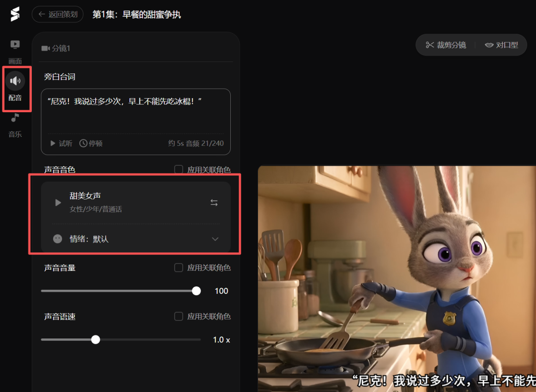Toggle 应用关联角色 beside 声音语速
Image resolution: width=536 pixels, height=392 pixels.
[x=179, y=316]
